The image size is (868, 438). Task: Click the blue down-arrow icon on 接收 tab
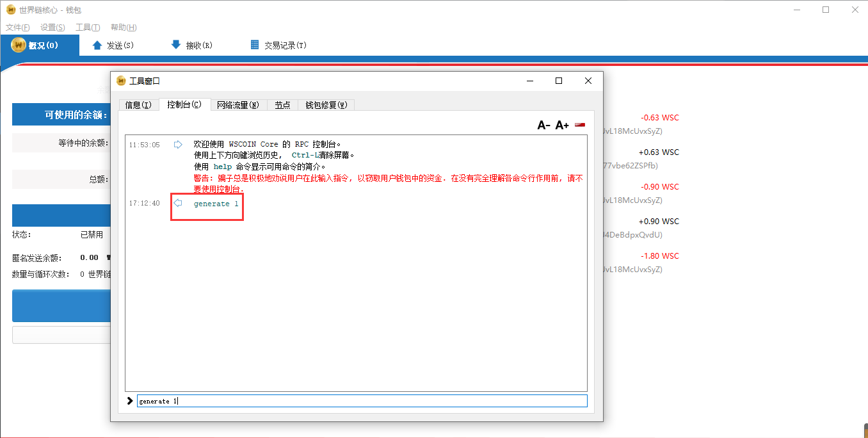point(175,44)
